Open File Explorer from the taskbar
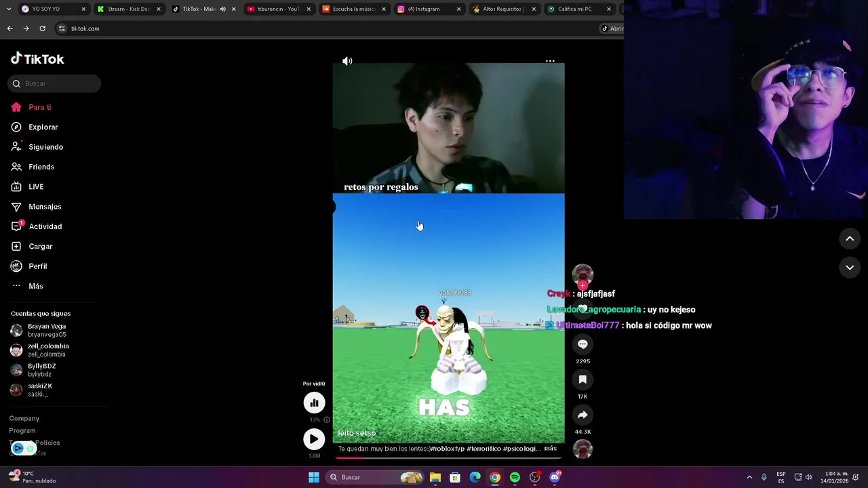 (x=435, y=477)
